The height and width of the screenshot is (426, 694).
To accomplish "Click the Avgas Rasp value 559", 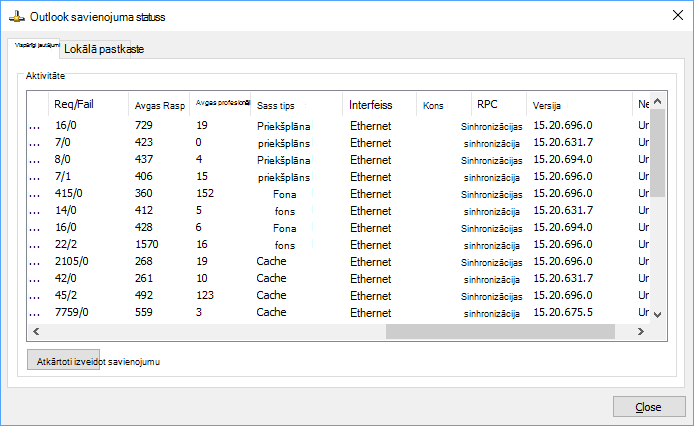I will pos(144,312).
